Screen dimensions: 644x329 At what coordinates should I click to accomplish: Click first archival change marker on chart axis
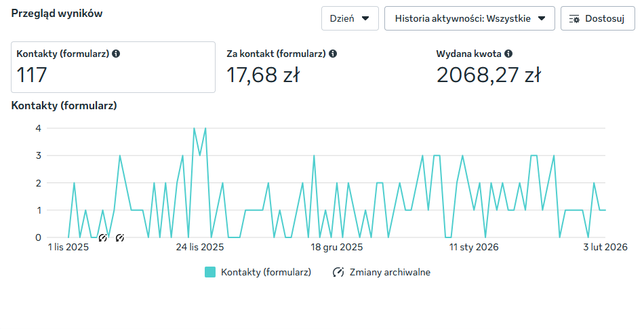pyautogui.click(x=103, y=238)
